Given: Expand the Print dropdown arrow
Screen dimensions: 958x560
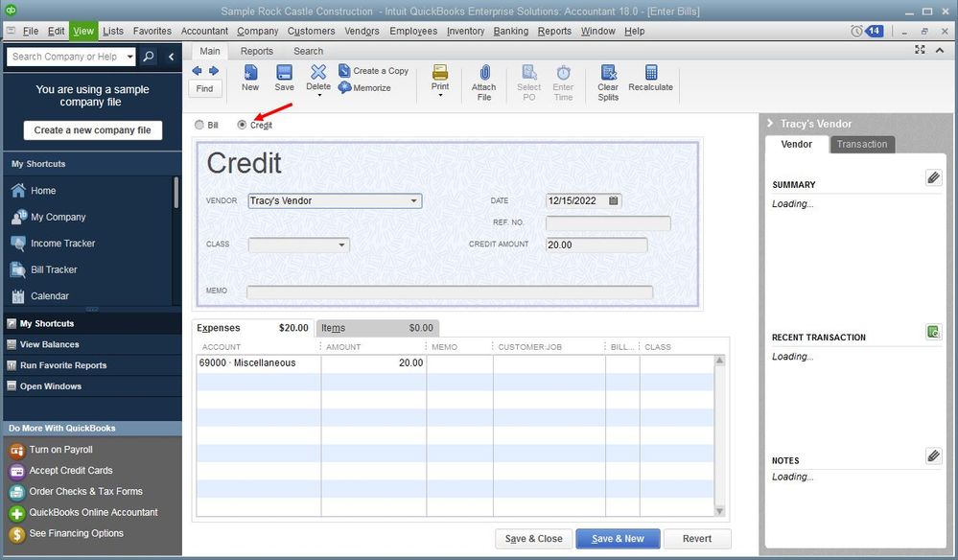Looking at the screenshot, I should pos(440,95).
